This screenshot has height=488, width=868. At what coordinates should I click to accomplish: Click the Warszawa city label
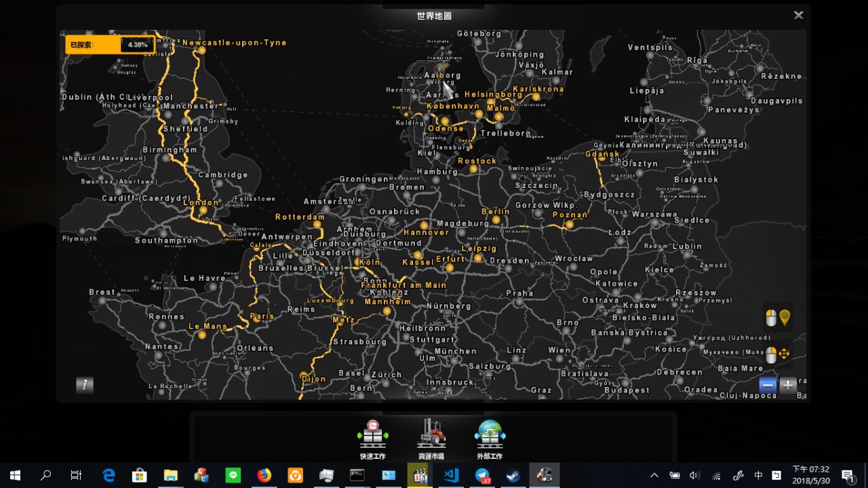click(x=654, y=214)
